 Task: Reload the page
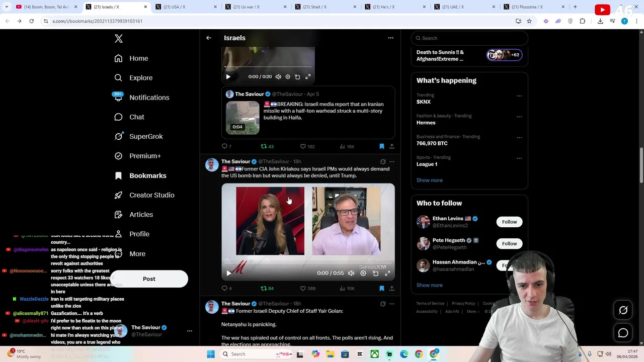31,21
